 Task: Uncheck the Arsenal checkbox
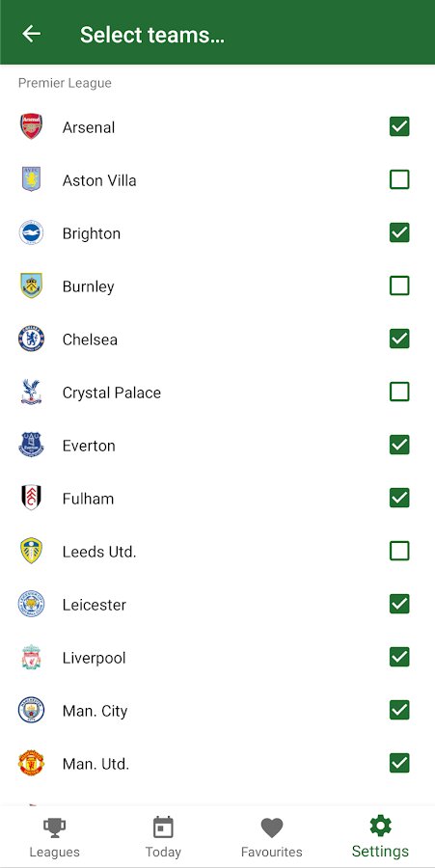click(x=399, y=126)
